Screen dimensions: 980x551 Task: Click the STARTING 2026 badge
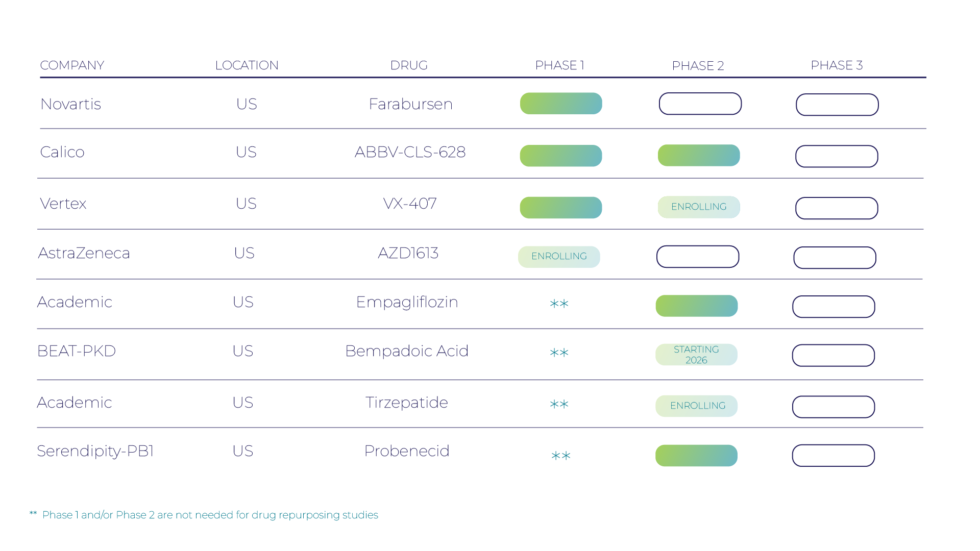tap(696, 355)
